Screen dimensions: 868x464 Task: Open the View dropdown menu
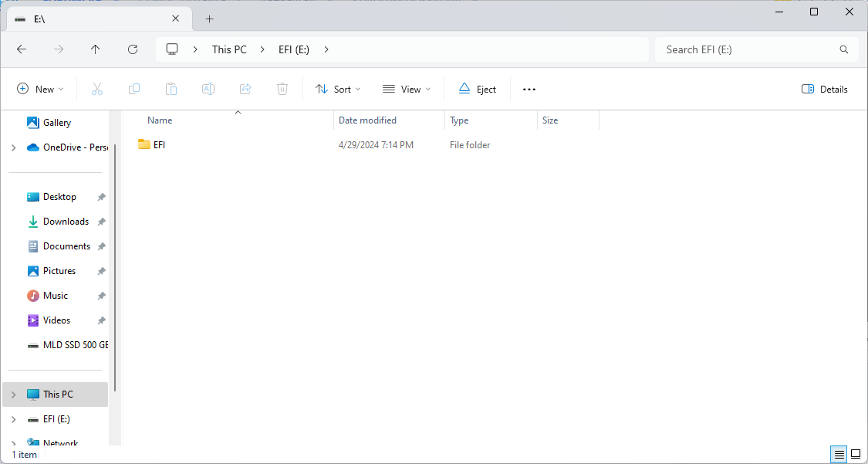pos(407,90)
